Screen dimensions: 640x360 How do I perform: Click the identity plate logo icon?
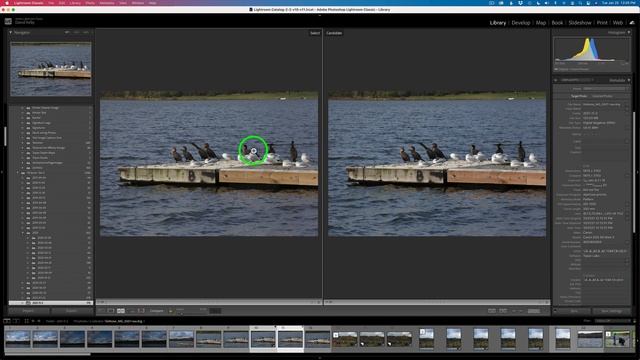point(8,21)
